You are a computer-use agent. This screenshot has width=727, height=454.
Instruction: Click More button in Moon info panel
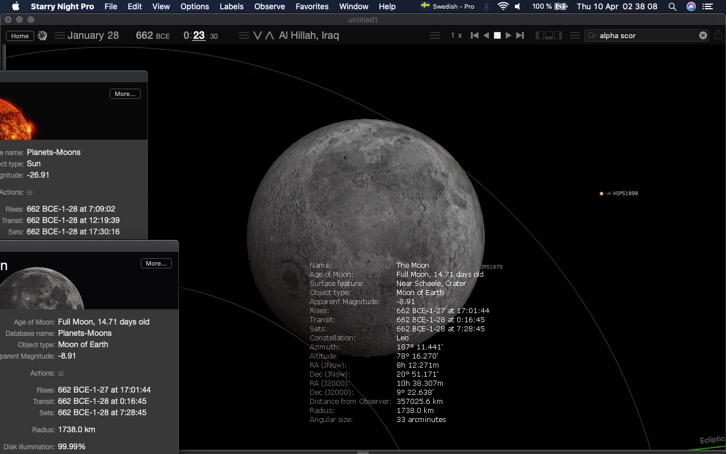(156, 263)
